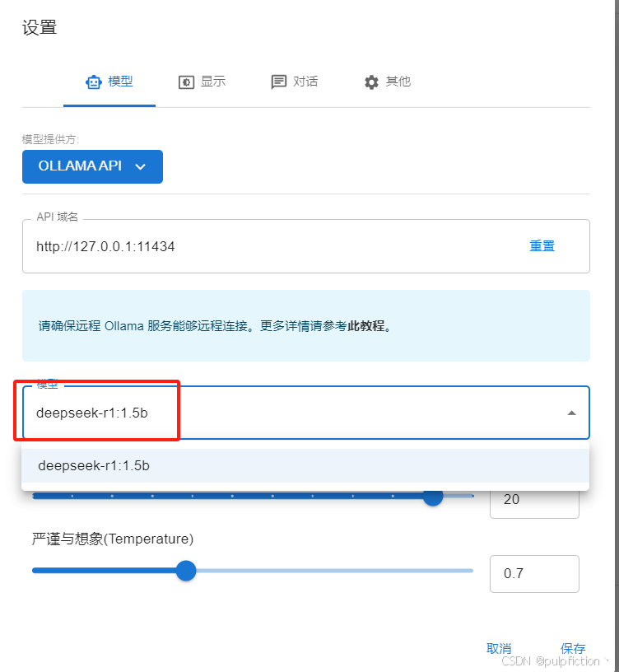
Task: Open the OLLAMA API provider dropdown
Action: pos(92,166)
